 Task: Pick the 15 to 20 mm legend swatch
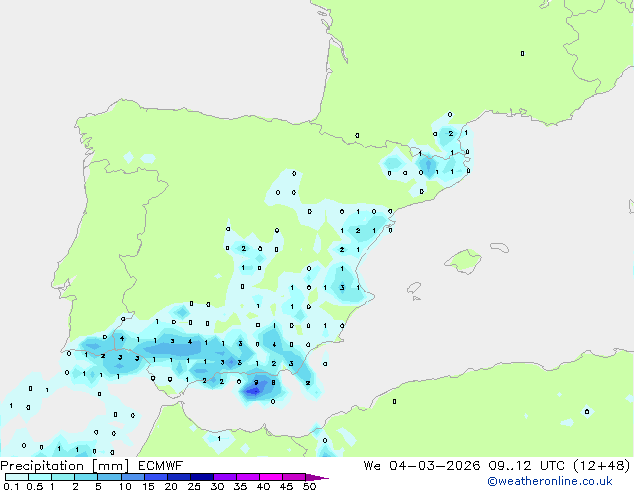(x=155, y=477)
